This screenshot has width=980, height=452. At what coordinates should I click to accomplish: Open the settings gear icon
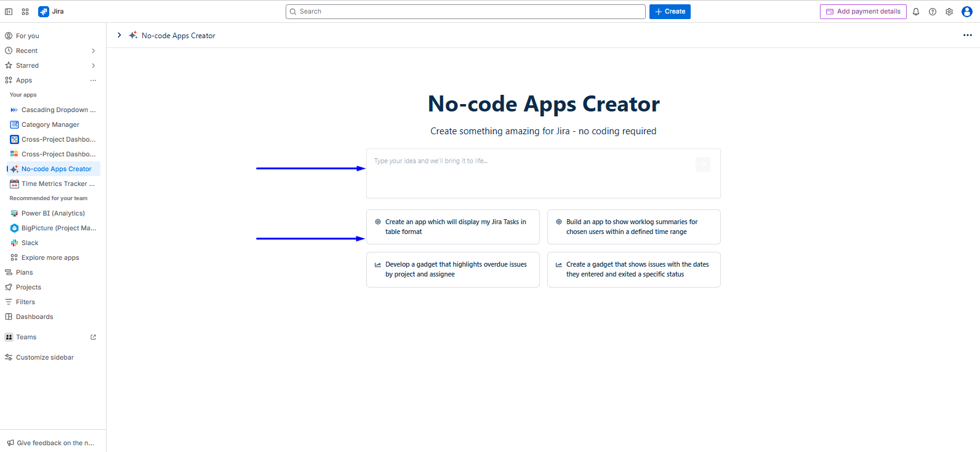click(949, 12)
